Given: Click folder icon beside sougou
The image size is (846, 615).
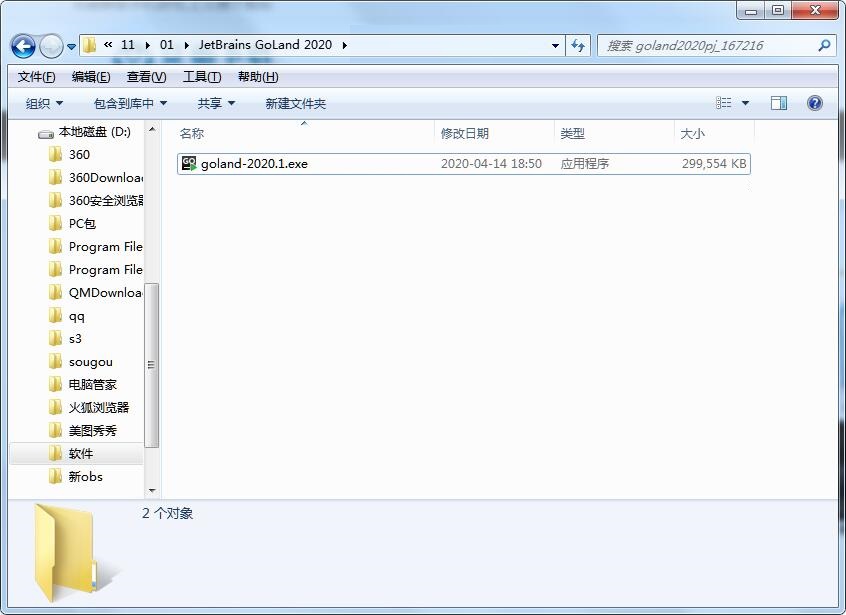Looking at the screenshot, I should [55, 361].
